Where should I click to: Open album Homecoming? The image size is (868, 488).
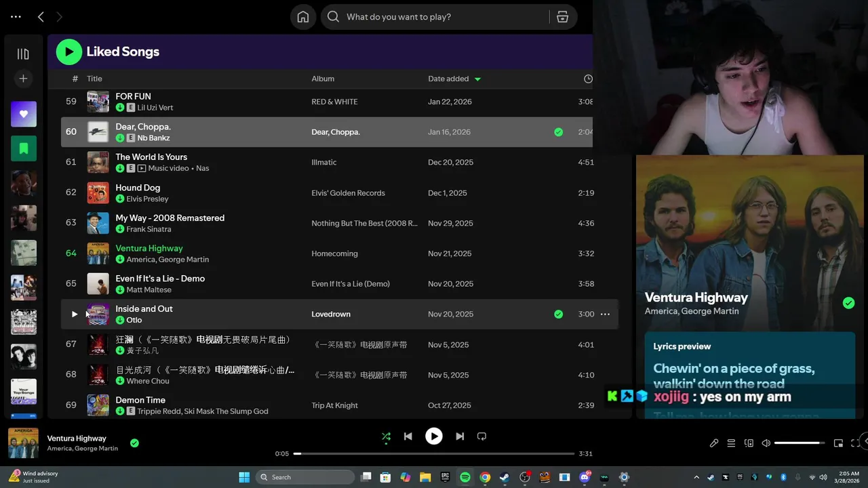tap(334, 253)
